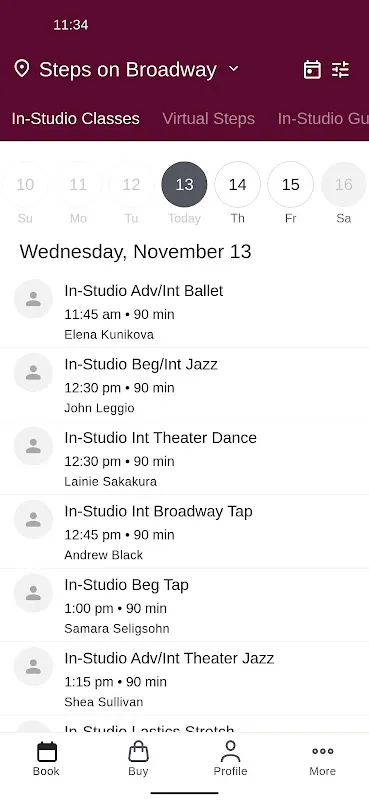Open the More three-dots menu
This screenshot has height=800, width=369.
pyautogui.click(x=323, y=759)
